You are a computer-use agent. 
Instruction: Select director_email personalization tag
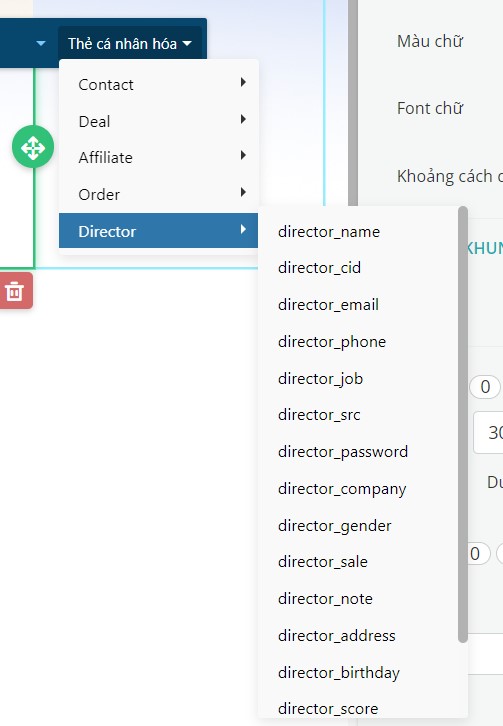click(328, 305)
